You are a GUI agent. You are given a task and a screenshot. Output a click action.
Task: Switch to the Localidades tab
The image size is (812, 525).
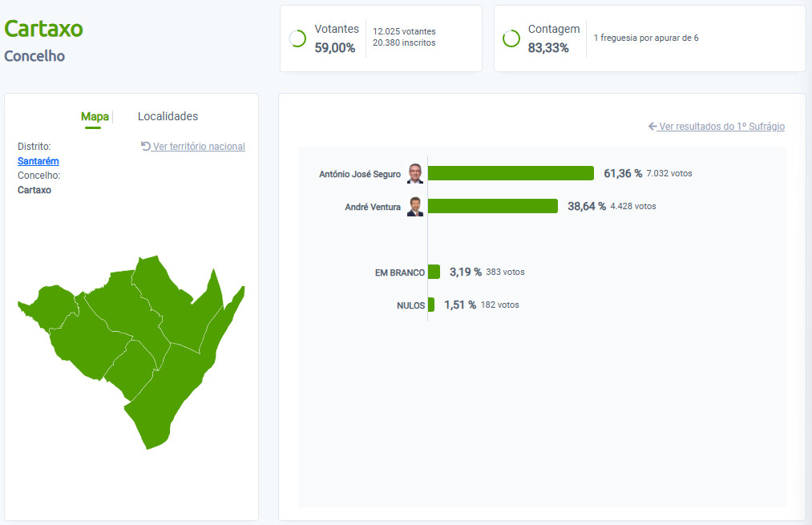(x=168, y=116)
